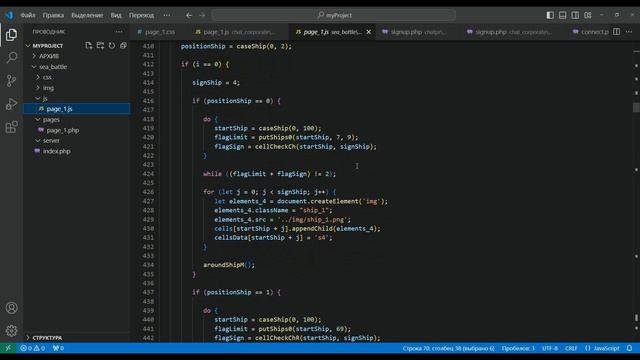Image resolution: width=640 pixels, height=360 pixels.
Task: Go back with the navigation arrow
Action: point(189,15)
